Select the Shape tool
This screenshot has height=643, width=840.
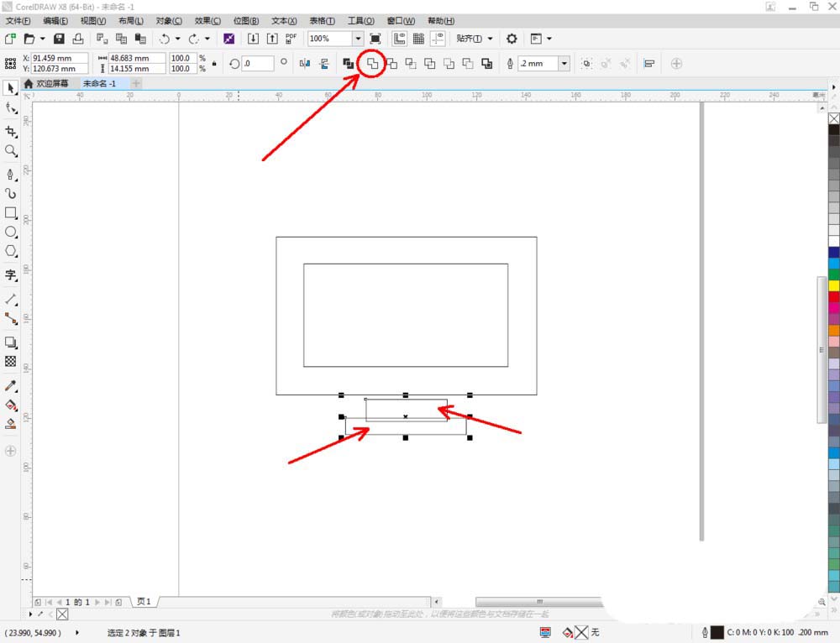pyautogui.click(x=11, y=108)
